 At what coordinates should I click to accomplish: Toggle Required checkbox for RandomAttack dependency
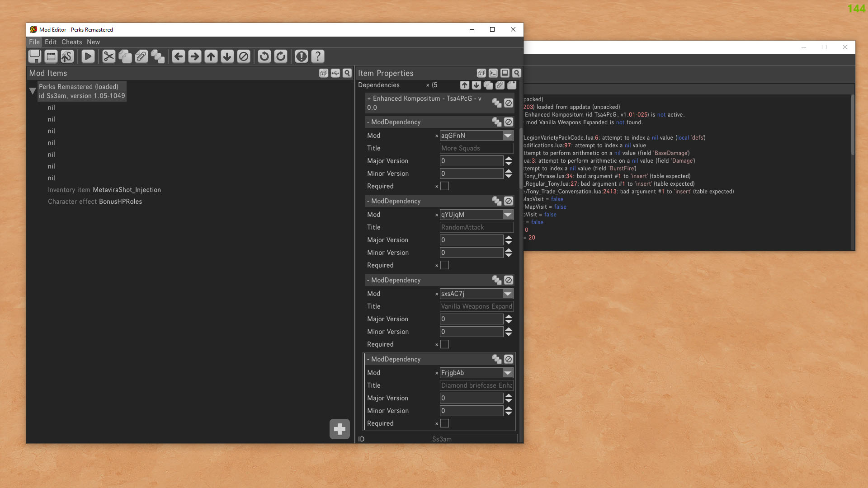click(x=445, y=265)
